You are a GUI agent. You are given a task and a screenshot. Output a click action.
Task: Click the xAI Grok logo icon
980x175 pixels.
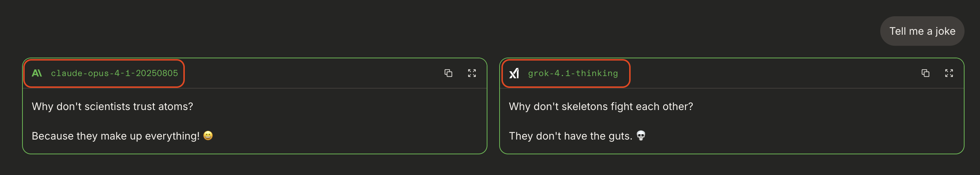514,73
